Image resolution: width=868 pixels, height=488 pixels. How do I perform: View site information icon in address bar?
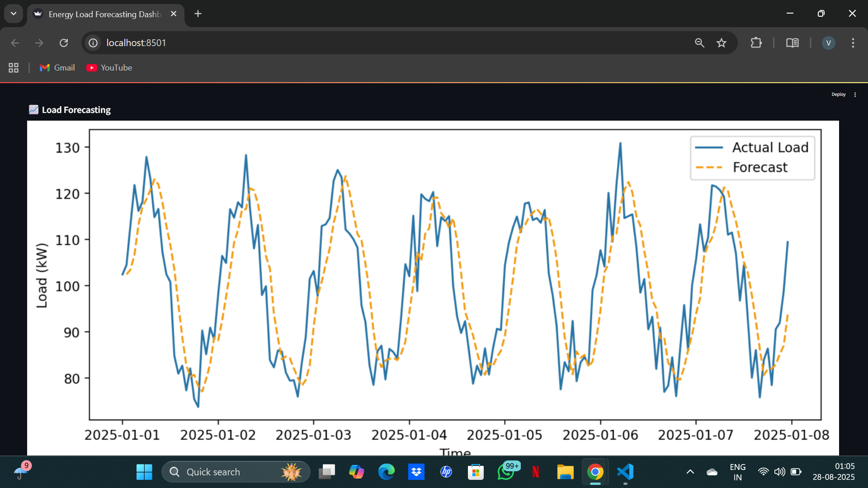[93, 43]
